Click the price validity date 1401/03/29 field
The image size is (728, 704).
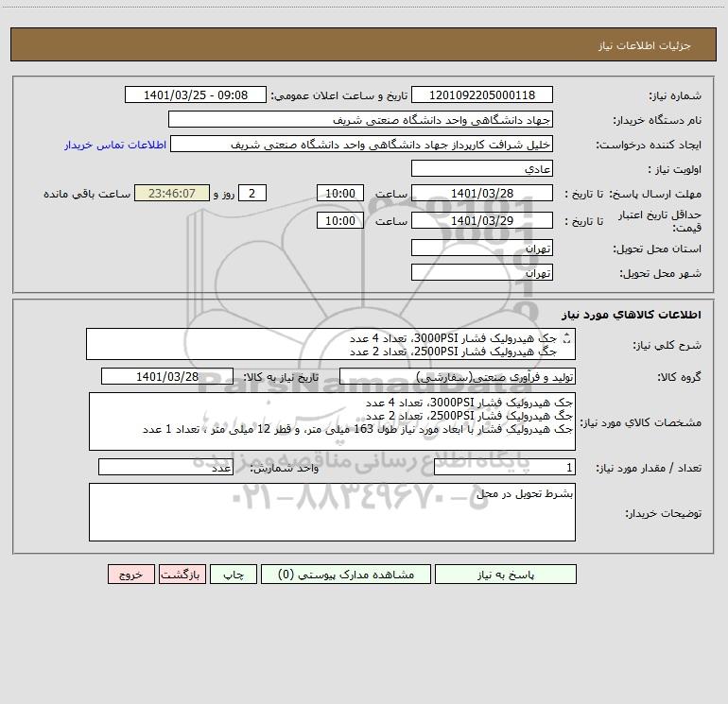[x=482, y=220]
